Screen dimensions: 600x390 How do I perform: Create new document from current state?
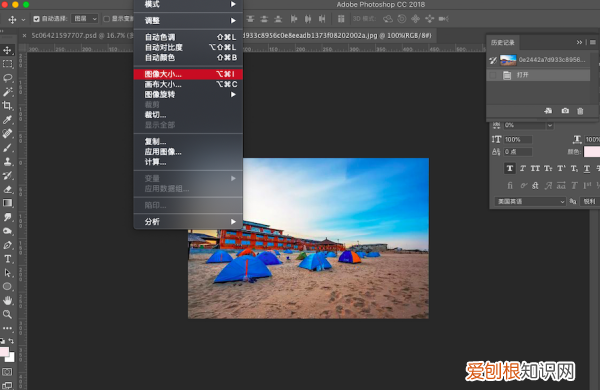click(548, 111)
